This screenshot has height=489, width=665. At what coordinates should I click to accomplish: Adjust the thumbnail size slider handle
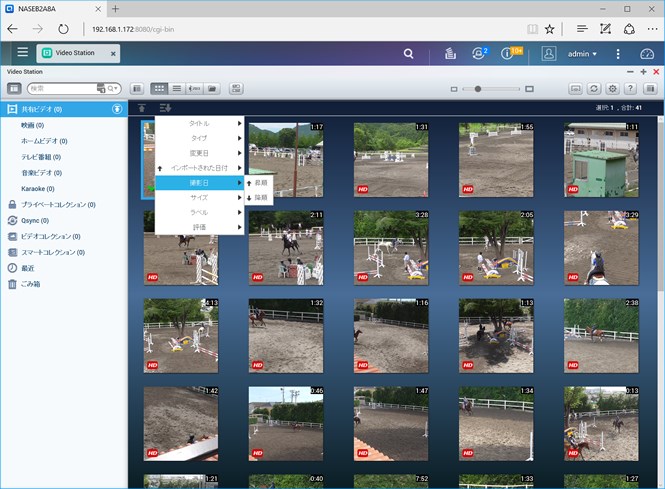click(x=478, y=89)
